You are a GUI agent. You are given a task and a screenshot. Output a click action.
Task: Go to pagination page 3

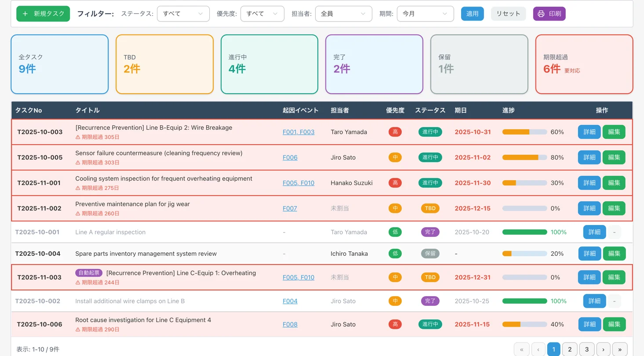pyautogui.click(x=586, y=349)
